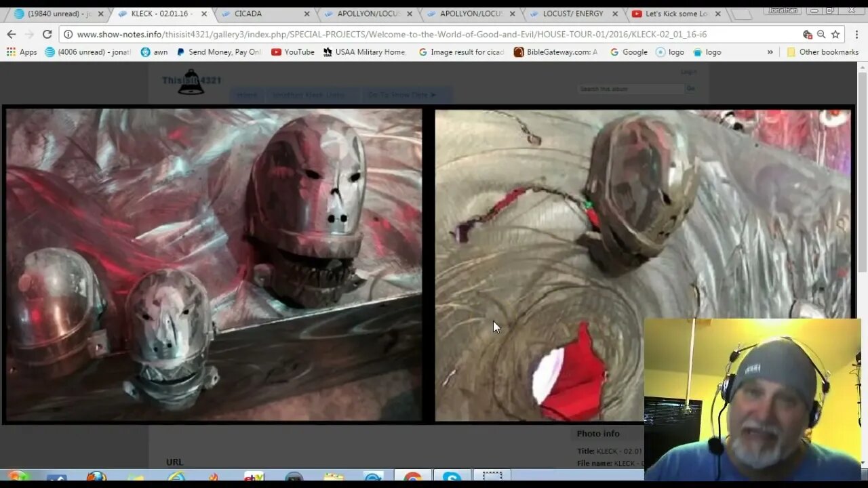Switch to the LOCUST/ ENERGY tab
Viewport: 868px width, 488px height.
tap(572, 14)
